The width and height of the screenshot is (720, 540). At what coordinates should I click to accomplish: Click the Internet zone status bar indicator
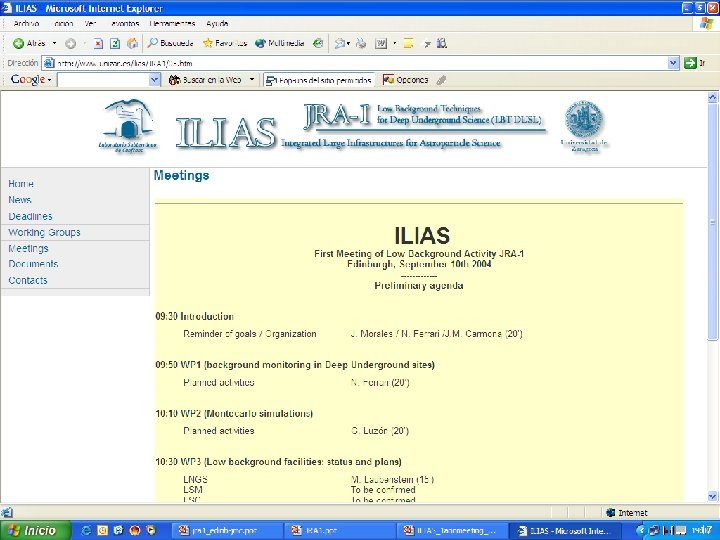[x=626, y=513]
